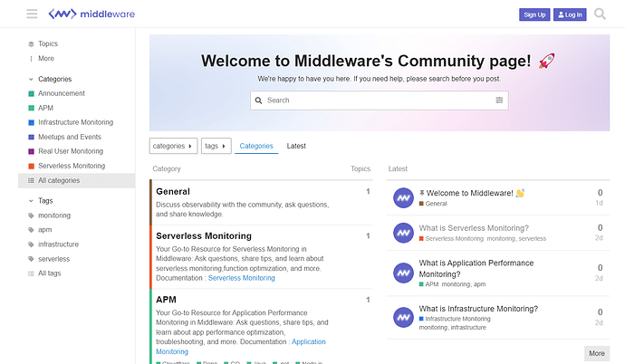
Task: Click the More button under latest topics
Action: pos(597,354)
